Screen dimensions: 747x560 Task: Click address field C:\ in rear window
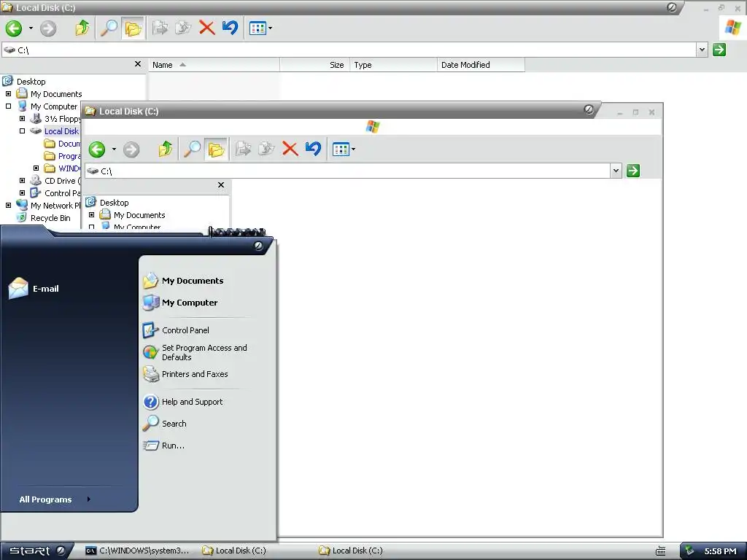(349, 50)
